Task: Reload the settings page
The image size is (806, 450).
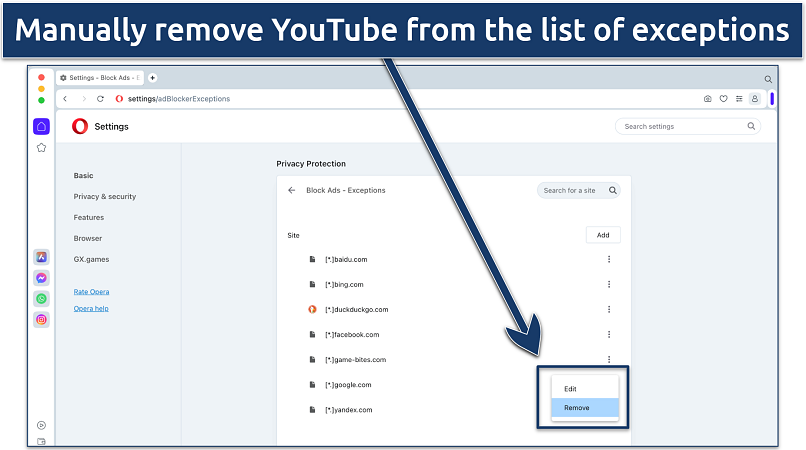Action: [x=101, y=99]
